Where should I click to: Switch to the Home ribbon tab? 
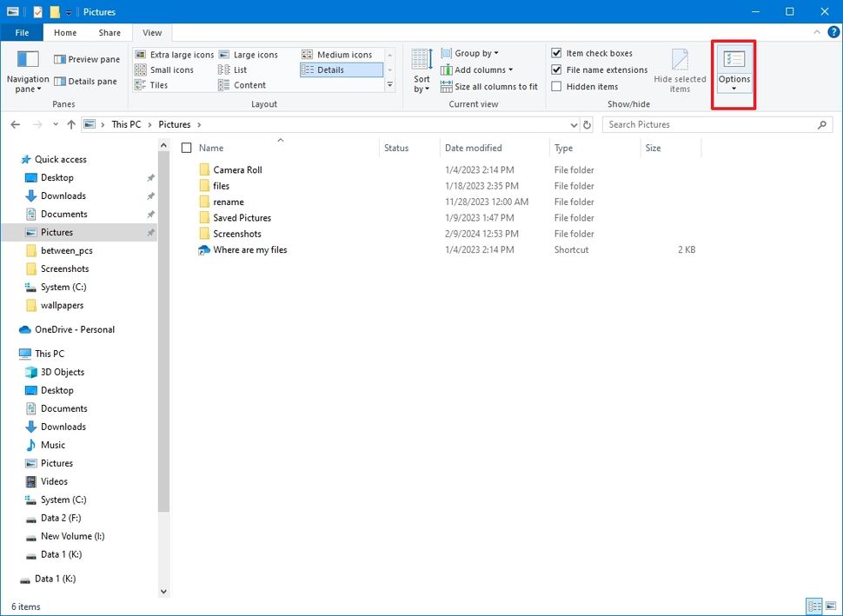click(64, 32)
